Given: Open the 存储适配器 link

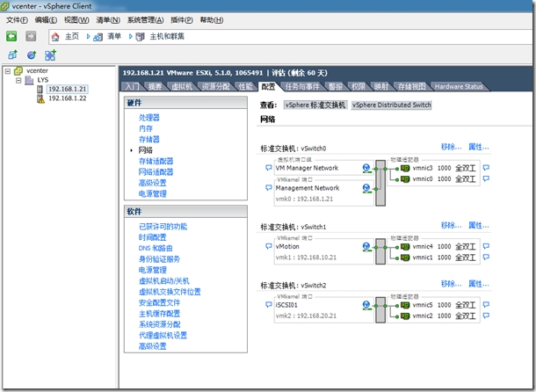Looking at the screenshot, I should pyautogui.click(x=156, y=161).
